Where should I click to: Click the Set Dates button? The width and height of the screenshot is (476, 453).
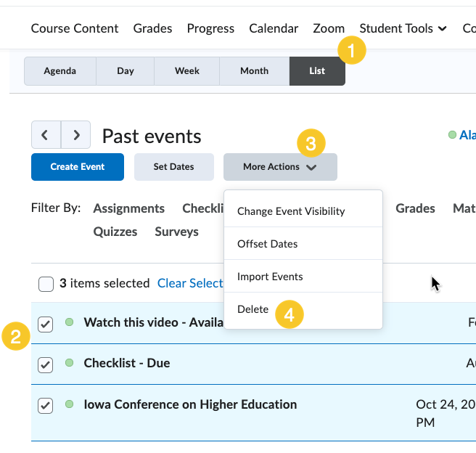(173, 167)
